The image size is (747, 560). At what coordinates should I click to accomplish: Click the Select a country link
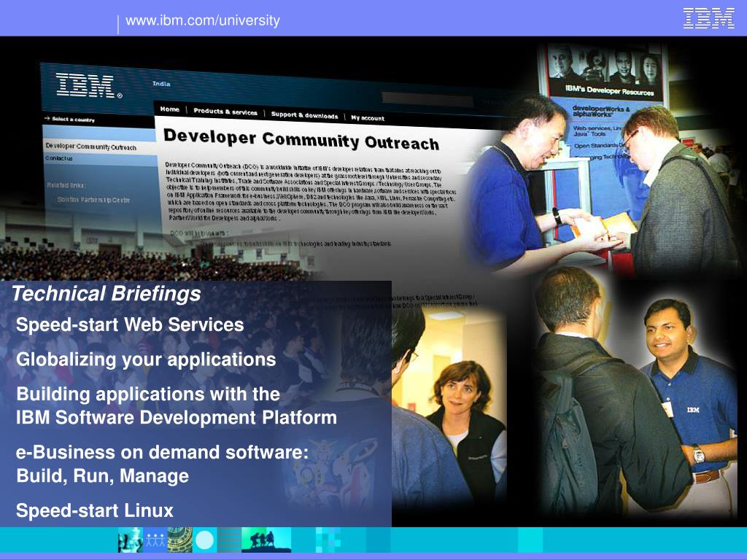point(69,119)
